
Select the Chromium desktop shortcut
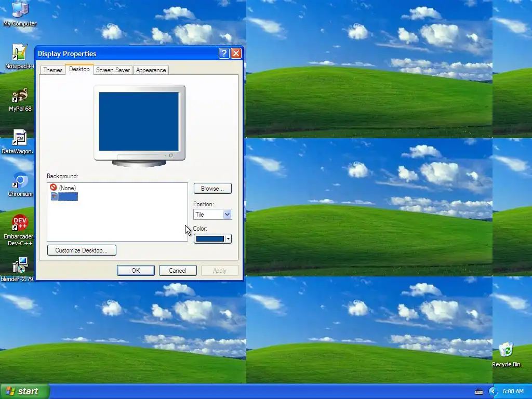point(20,184)
